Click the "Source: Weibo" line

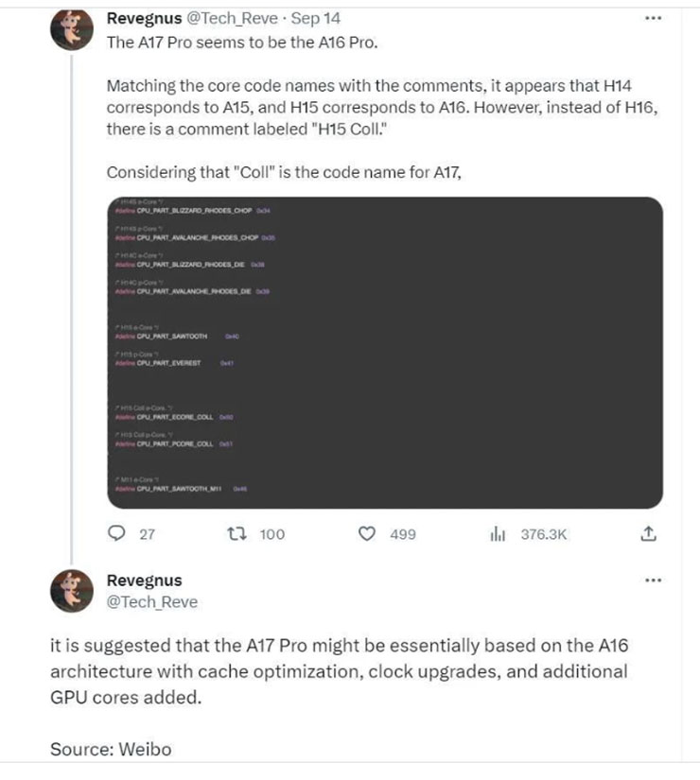tap(110, 749)
